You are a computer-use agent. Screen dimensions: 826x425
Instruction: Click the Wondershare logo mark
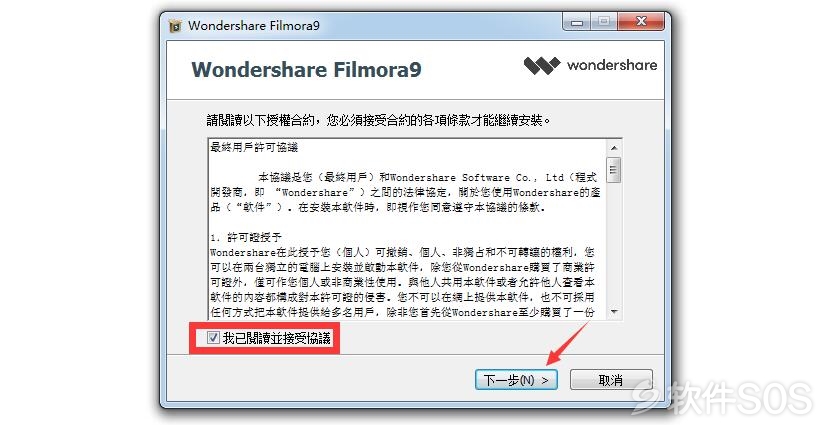click(x=542, y=66)
